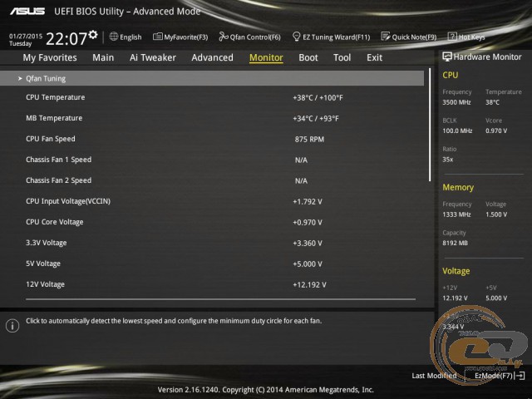Select the MB Temperature row label
Screen dimensions: 532x399
(54, 118)
